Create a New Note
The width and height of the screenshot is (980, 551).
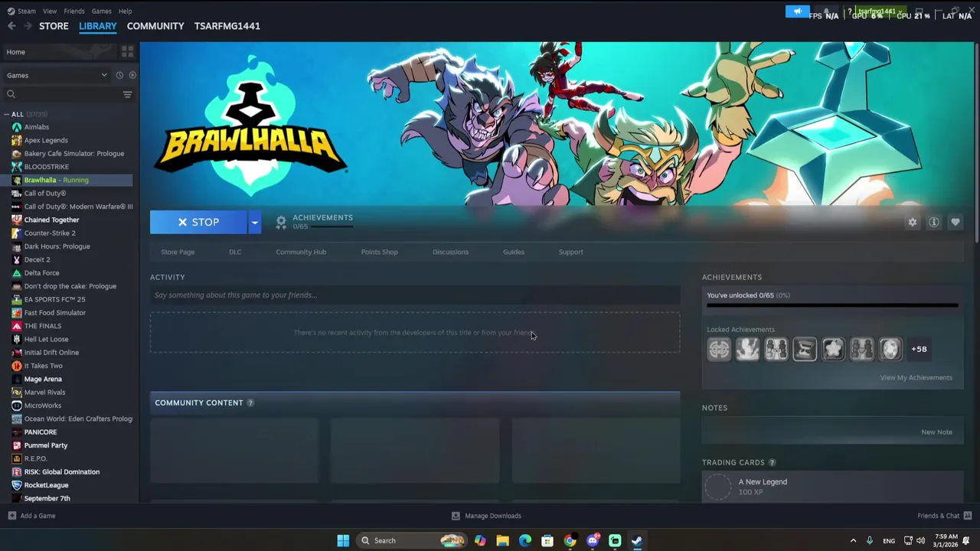click(936, 432)
